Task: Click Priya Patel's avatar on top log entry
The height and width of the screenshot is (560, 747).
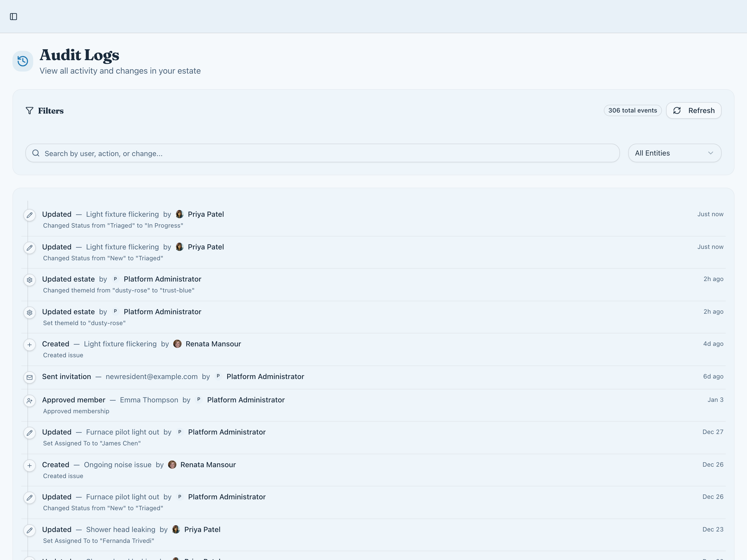Action: click(180, 214)
